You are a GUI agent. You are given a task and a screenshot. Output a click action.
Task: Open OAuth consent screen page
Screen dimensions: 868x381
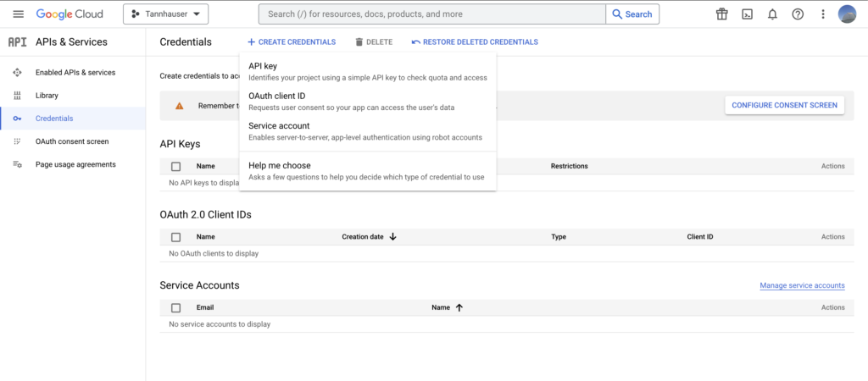73,141
